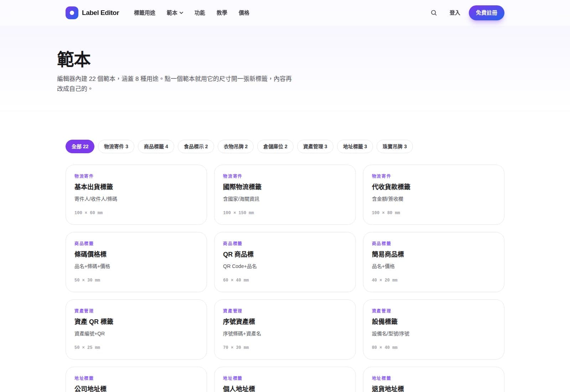Click the QR Code+品名 description

240,266
